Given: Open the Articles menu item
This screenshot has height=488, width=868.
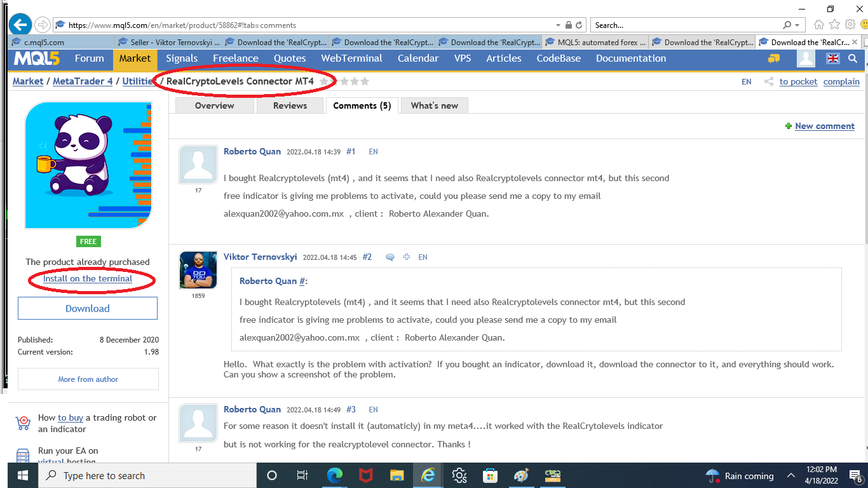Looking at the screenshot, I should point(504,58).
